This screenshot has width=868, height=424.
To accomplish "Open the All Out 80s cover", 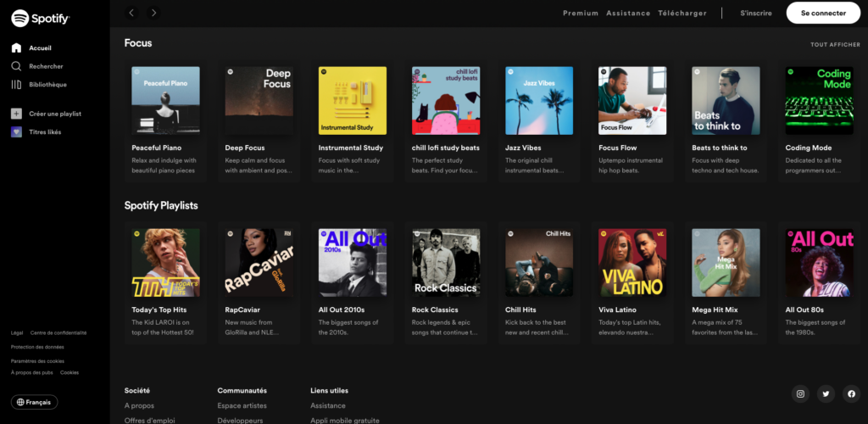I will point(820,263).
